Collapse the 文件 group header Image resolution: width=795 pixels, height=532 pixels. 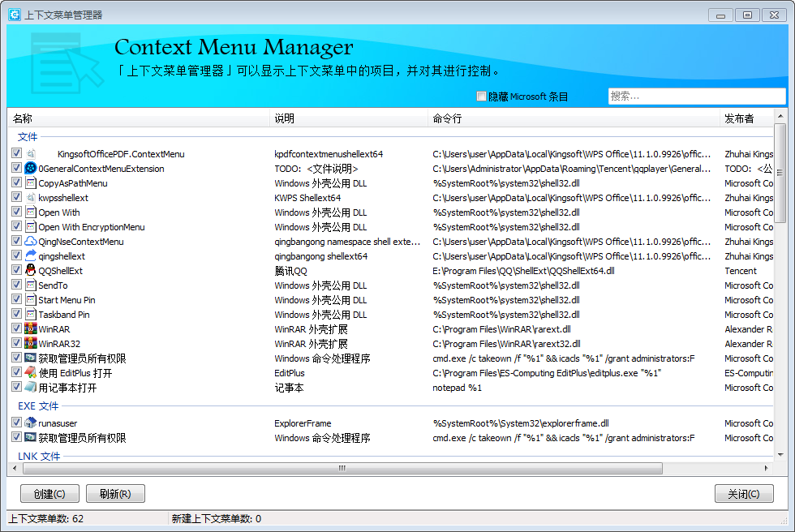(x=28, y=137)
